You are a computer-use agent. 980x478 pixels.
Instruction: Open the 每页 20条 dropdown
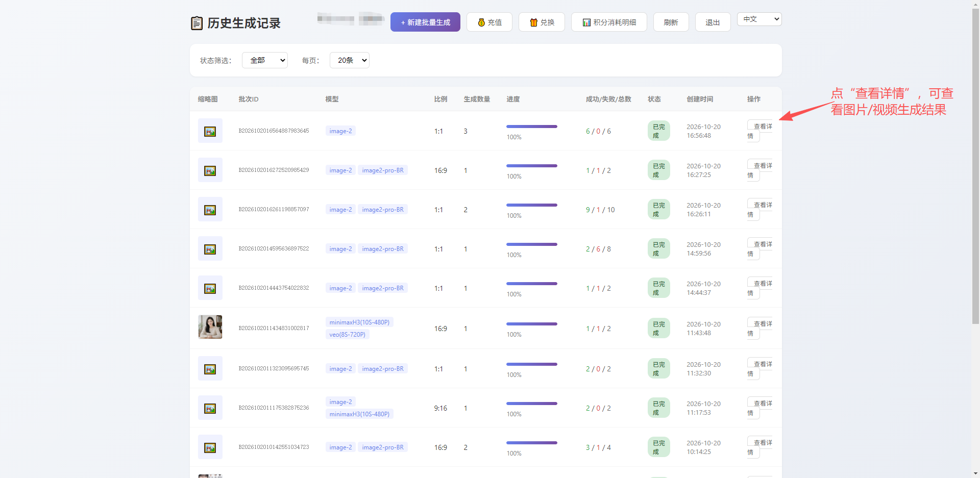tap(350, 60)
